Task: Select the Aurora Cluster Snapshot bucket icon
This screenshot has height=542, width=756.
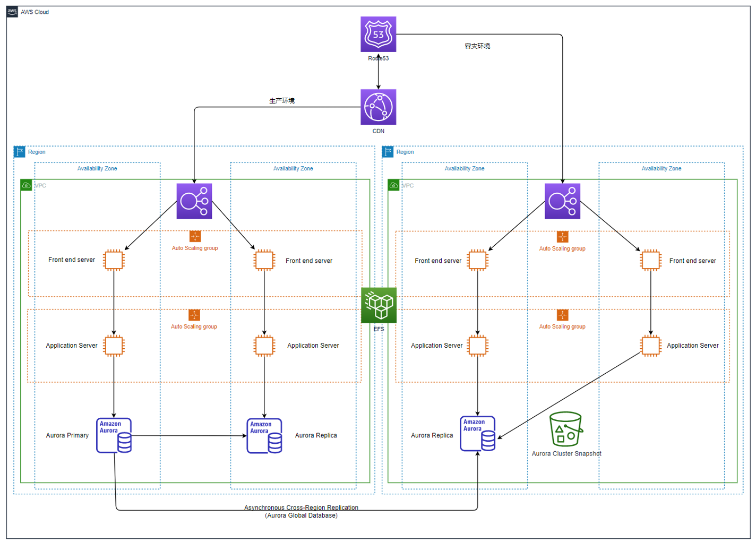Action: 565,429
